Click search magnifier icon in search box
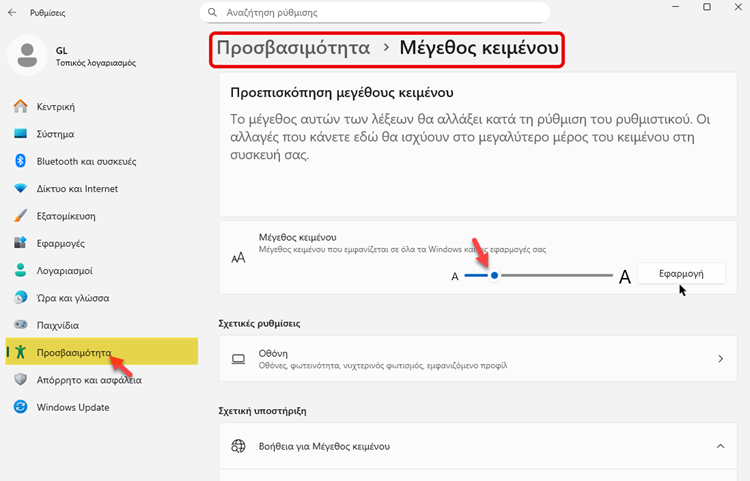This screenshot has height=481, width=750. [x=212, y=13]
